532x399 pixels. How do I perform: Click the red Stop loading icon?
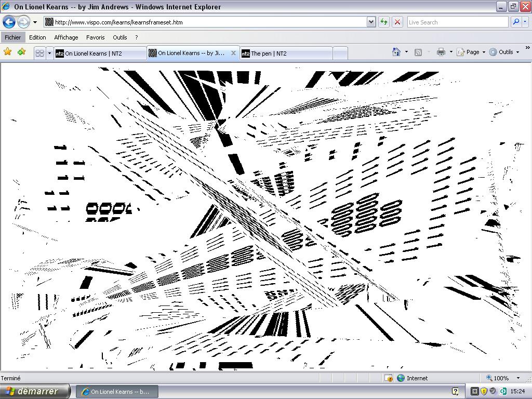click(397, 22)
